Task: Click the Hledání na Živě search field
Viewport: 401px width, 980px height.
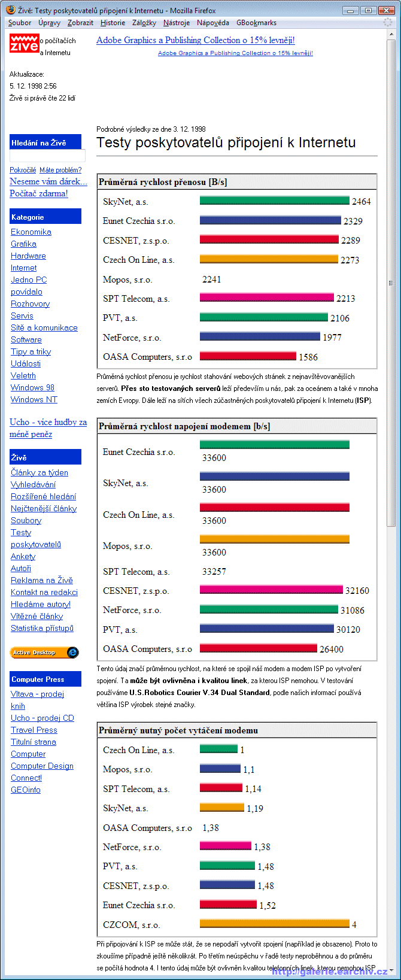Action: point(47,156)
